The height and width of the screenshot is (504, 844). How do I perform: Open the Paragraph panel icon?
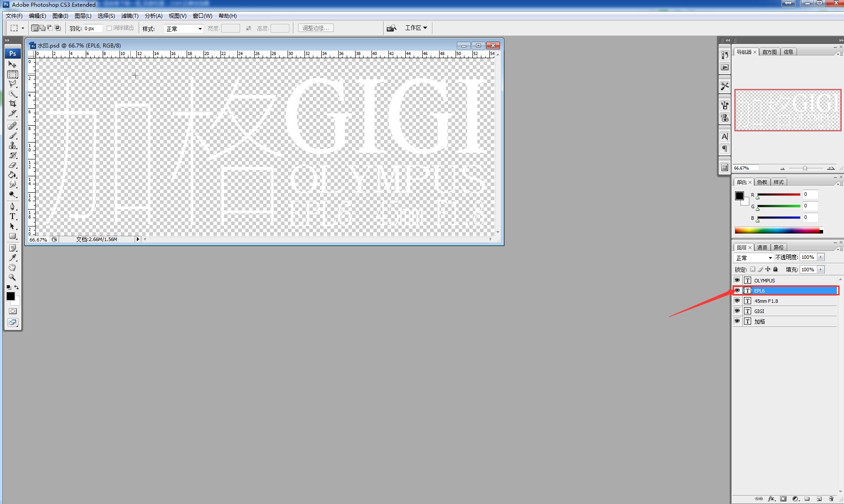click(x=724, y=149)
